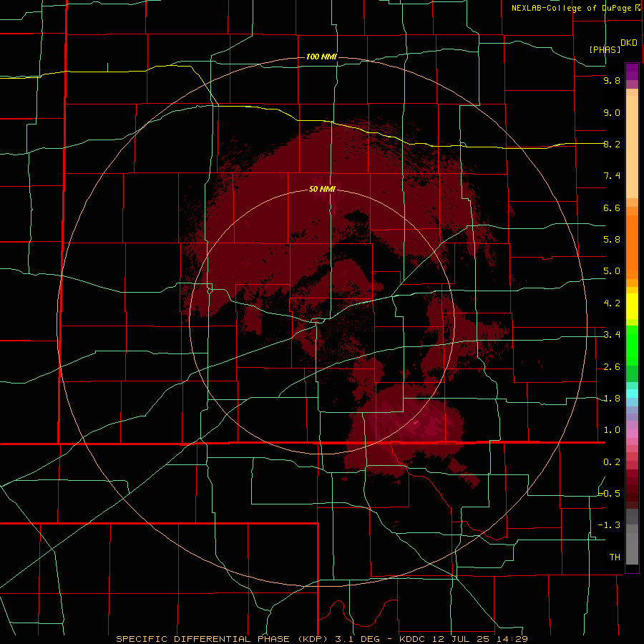Select the 9.8 value on the scale
644x644 pixels.
[x=612, y=80]
